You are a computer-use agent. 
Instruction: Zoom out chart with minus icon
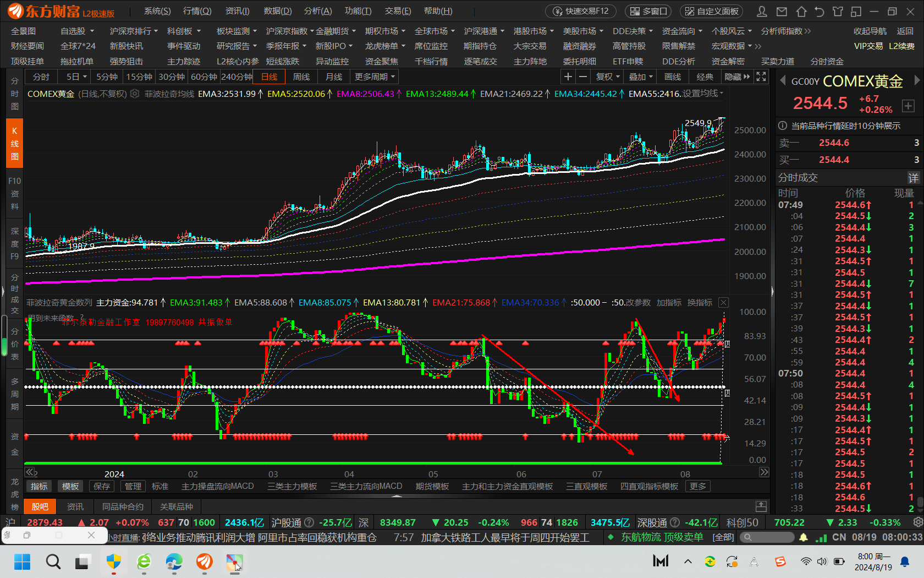(x=583, y=77)
